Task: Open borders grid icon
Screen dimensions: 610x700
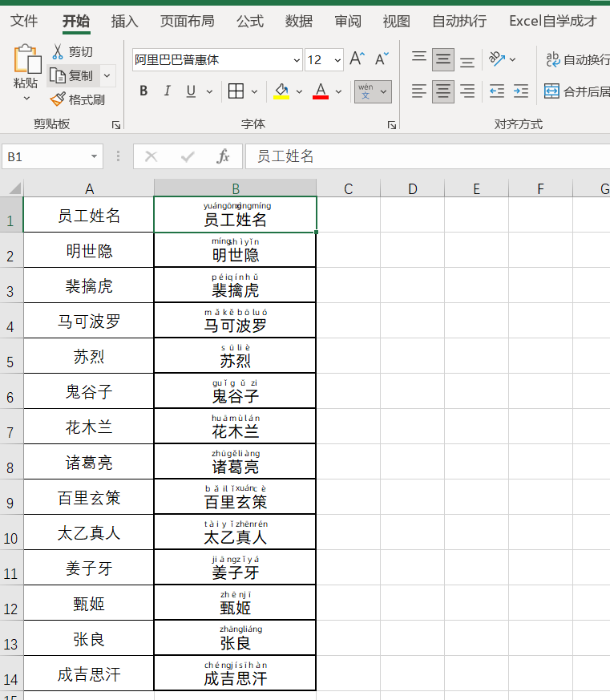Action: pos(236,91)
